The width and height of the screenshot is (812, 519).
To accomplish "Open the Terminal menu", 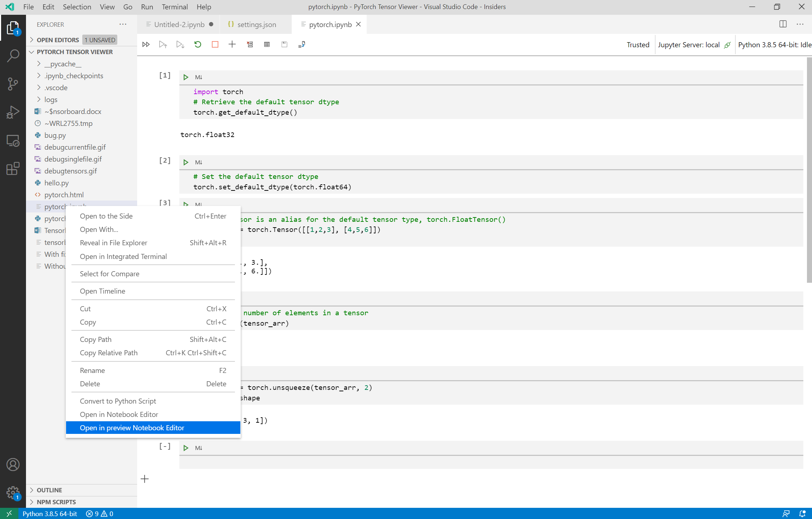I will (175, 7).
